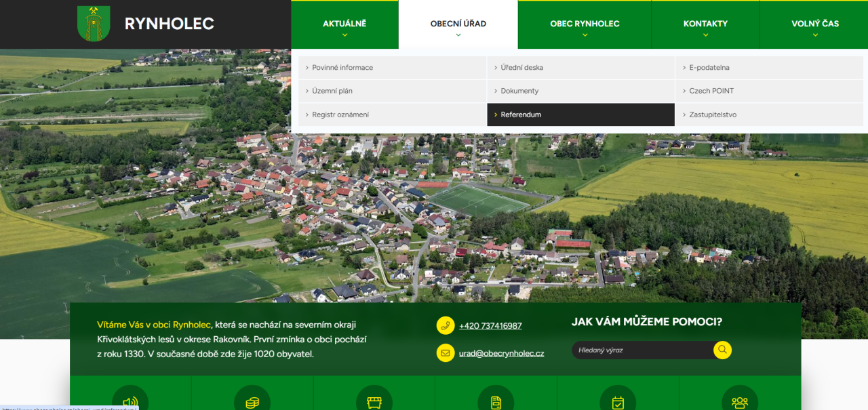
Task: Click the phone number +420 737416987 link
Action: click(490, 326)
